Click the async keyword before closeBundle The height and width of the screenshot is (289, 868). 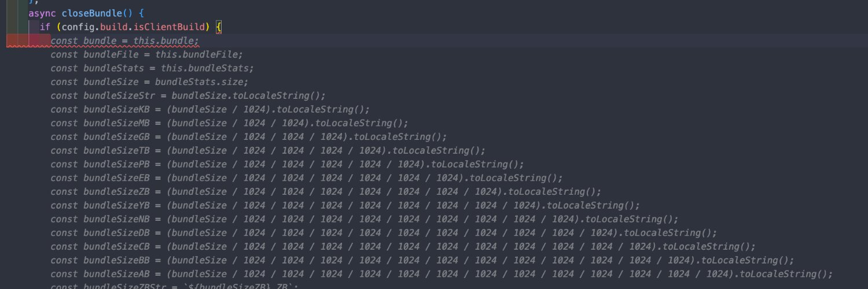(42, 13)
